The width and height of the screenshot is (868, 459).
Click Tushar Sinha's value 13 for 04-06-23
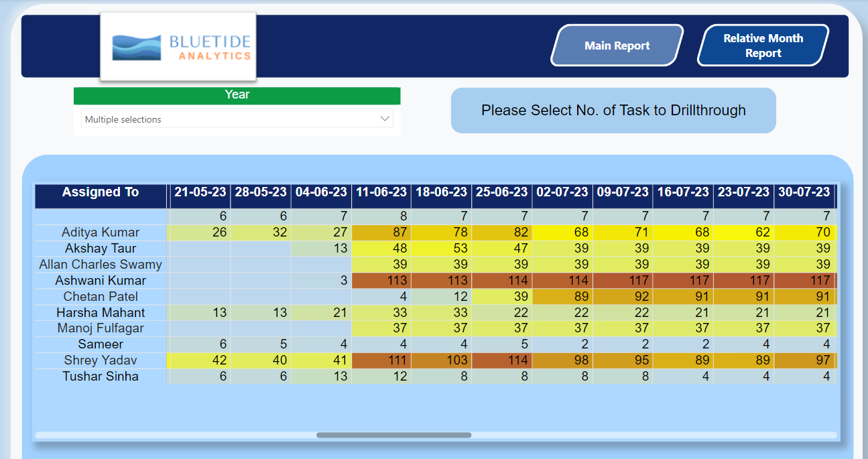point(321,377)
